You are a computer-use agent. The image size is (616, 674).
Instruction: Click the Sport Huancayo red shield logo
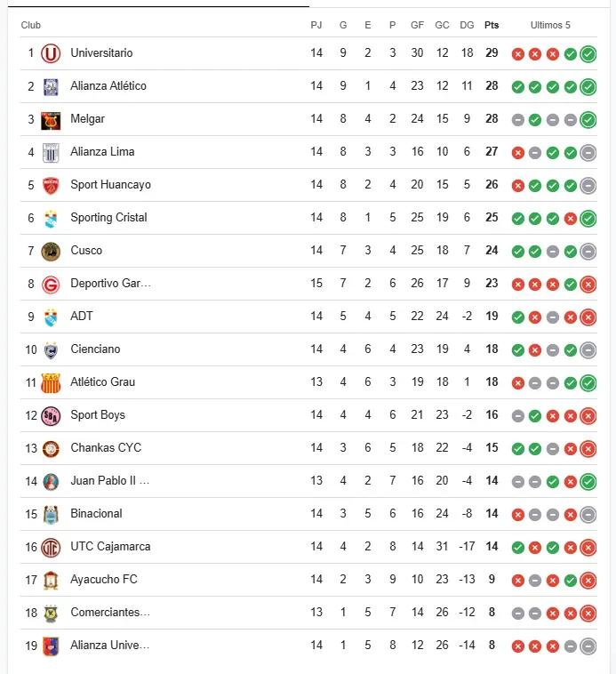coord(51,185)
